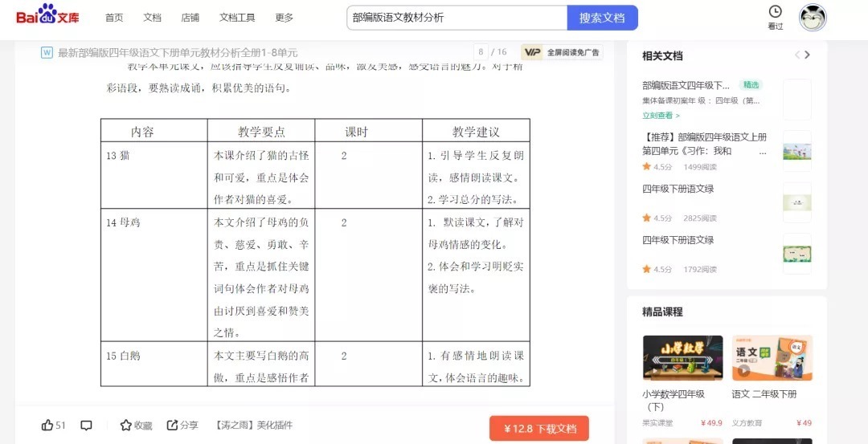Click 语文 二年级下册 course title

pos(764,394)
